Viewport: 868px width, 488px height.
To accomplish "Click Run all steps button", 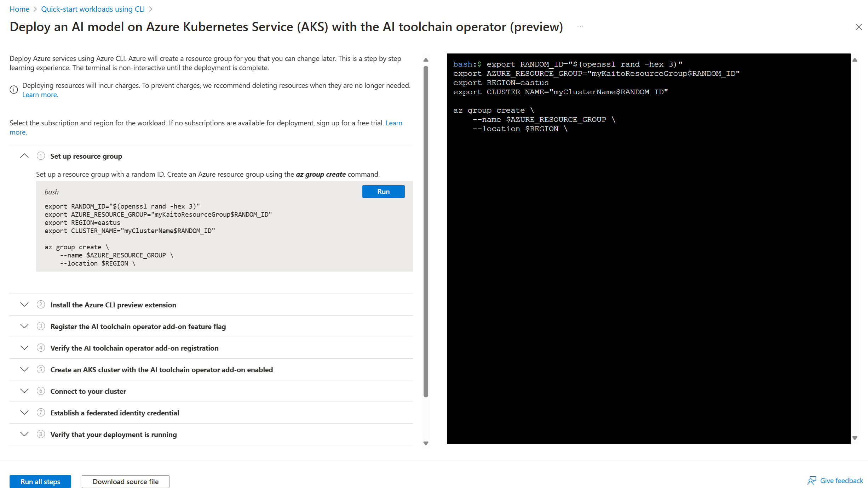I will [40, 481].
